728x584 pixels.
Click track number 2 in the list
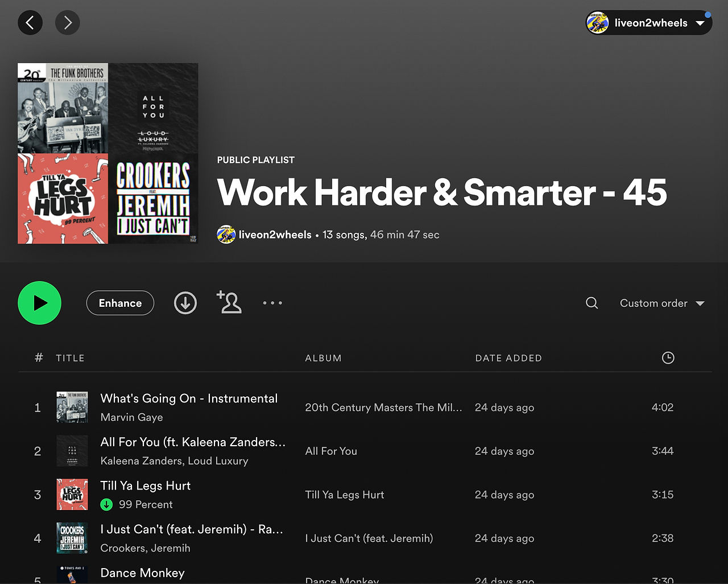[38, 451]
